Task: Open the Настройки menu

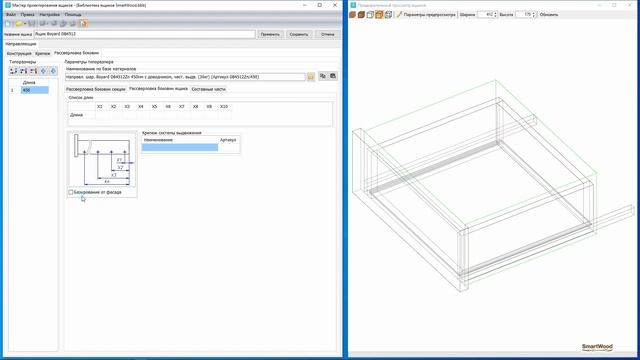Action: pyautogui.click(x=49, y=15)
